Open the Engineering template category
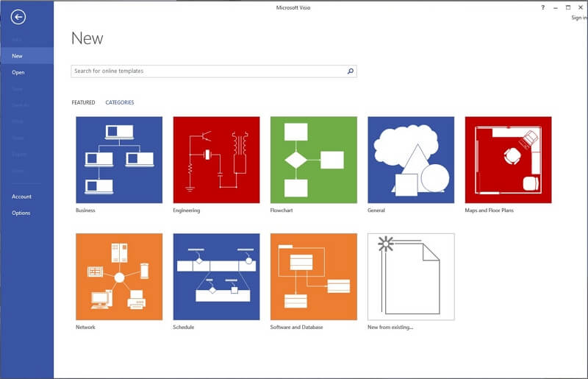 216,160
